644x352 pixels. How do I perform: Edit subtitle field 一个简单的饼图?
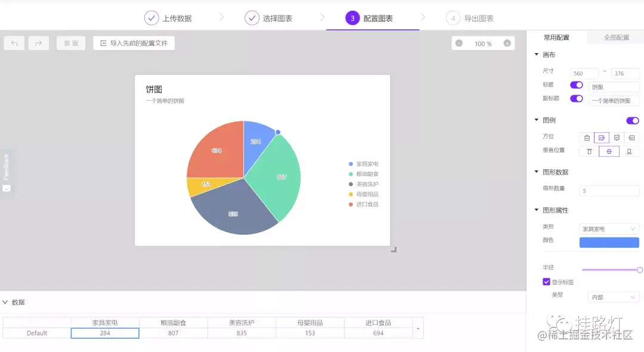(614, 101)
